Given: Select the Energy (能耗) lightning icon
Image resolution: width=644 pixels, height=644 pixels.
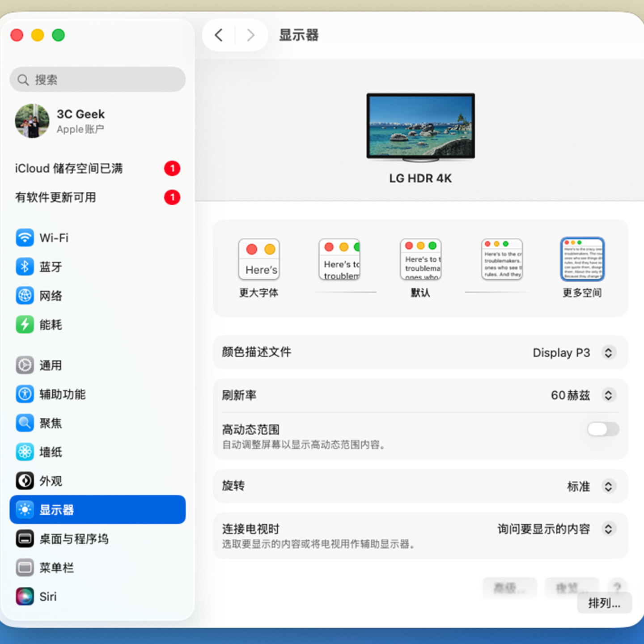Looking at the screenshot, I should (x=25, y=324).
